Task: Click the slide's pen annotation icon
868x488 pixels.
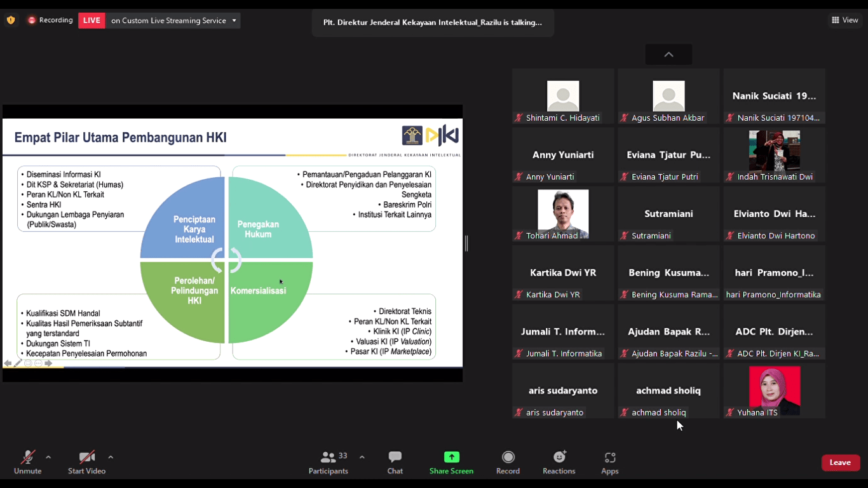Action: pos(18,363)
